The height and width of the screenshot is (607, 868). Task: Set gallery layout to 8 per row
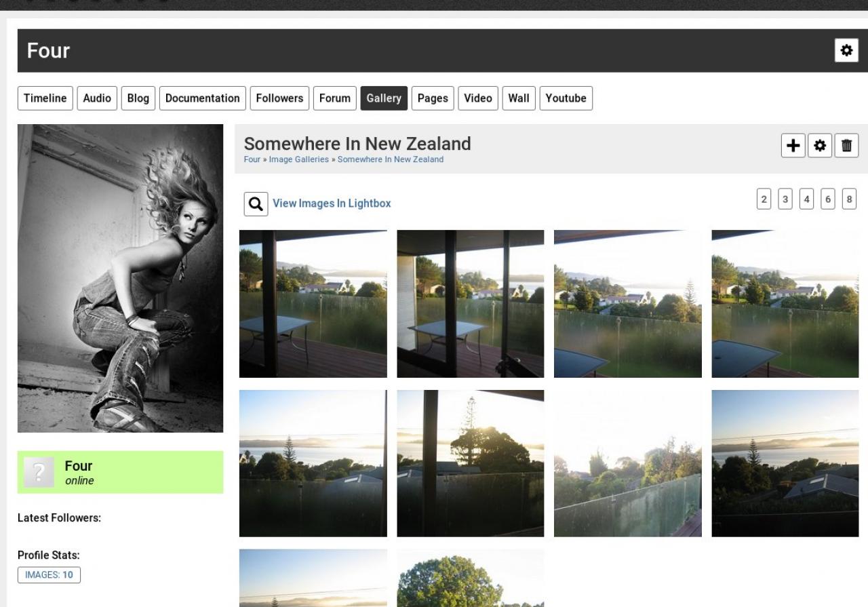click(x=849, y=199)
